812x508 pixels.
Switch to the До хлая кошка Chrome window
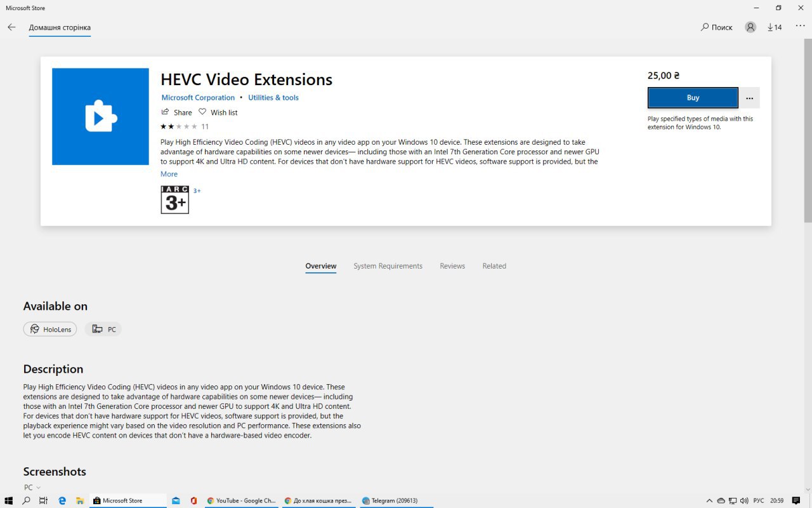pyautogui.click(x=318, y=500)
